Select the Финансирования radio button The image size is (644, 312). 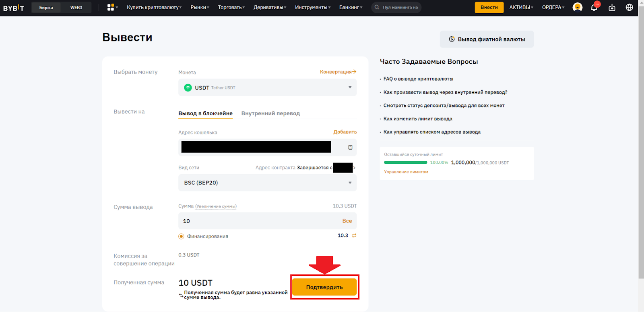pyautogui.click(x=181, y=236)
